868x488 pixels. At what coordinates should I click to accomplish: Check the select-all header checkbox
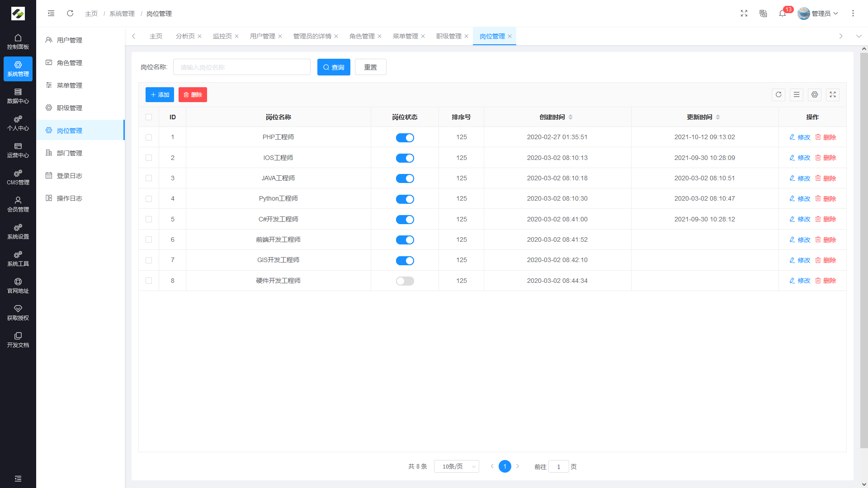149,117
